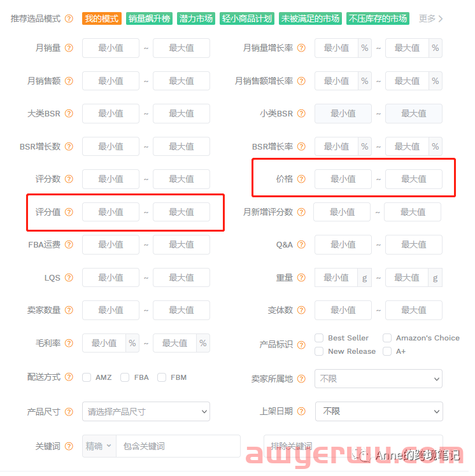This screenshot has height=476, width=475.
Task: Click 小类BSR minimum value field
Action: coord(343,113)
